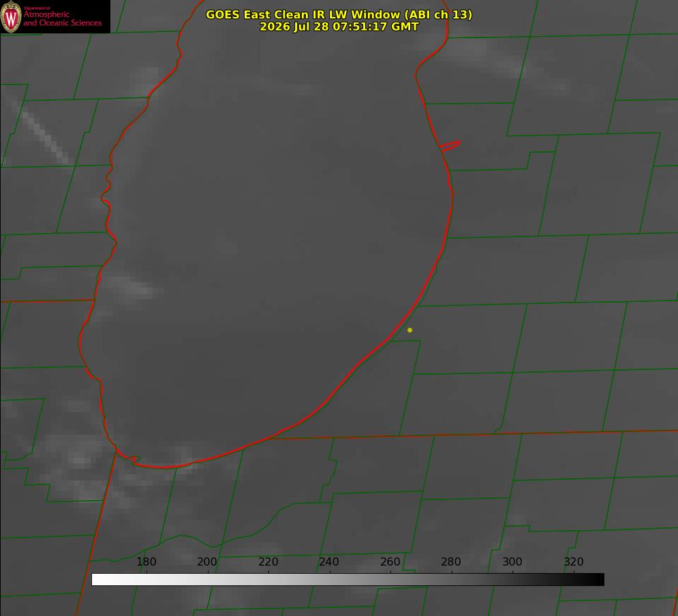Click the 260 label on the color scale
This screenshot has width=678, height=616.
click(390, 561)
